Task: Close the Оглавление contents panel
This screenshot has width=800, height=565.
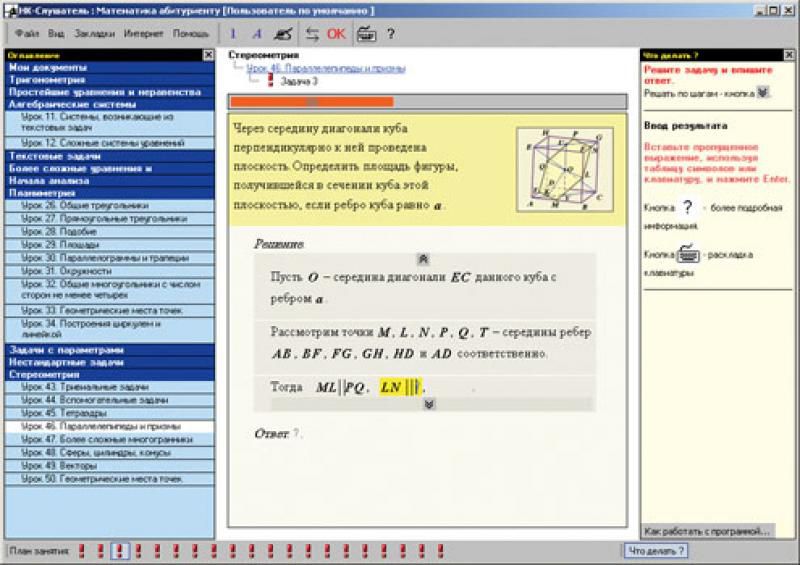Action: pos(207,55)
